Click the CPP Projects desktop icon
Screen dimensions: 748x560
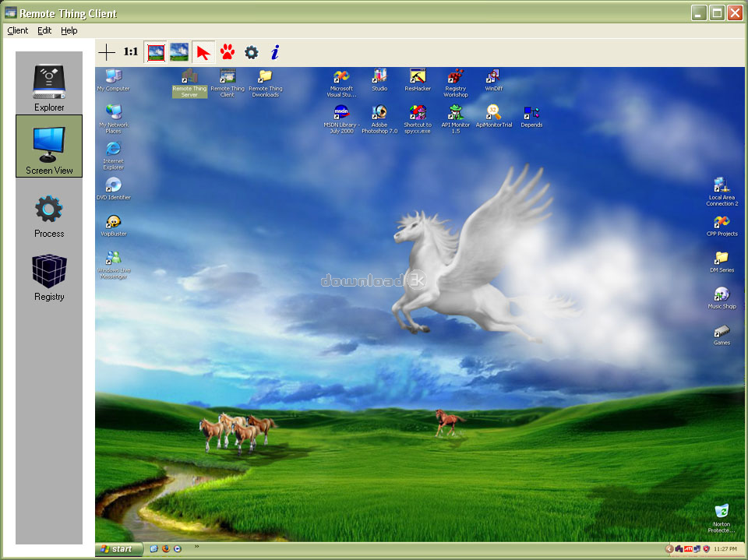(x=722, y=226)
